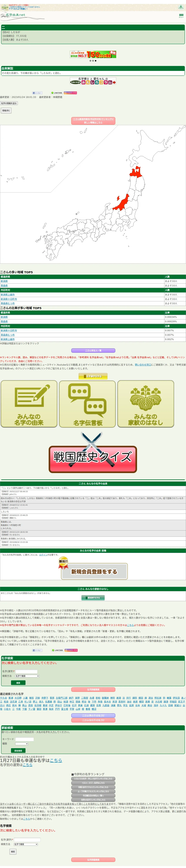Open 青森県 link in the 二さんの多い地域 table

point(4,285)
